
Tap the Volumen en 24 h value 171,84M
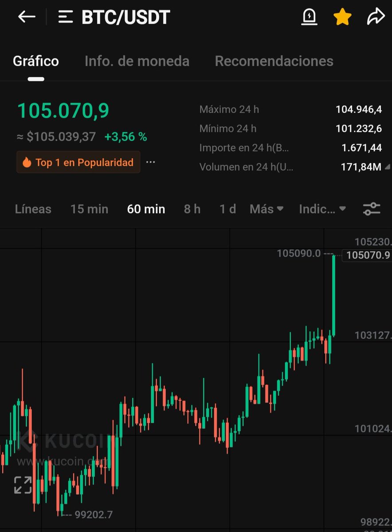click(361, 167)
